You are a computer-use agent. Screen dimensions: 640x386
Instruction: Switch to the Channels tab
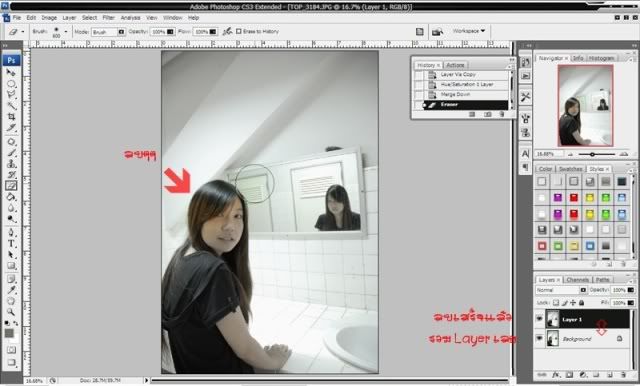pos(578,280)
